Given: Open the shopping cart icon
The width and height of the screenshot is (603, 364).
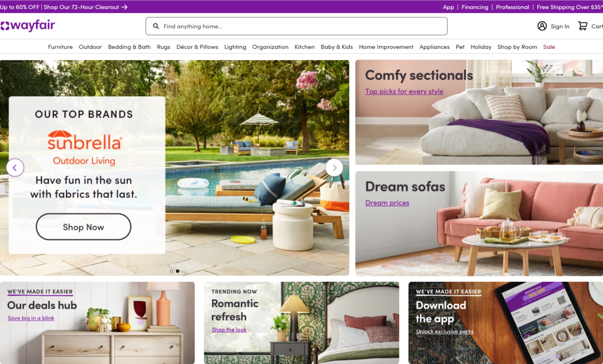Looking at the screenshot, I should 582,26.
